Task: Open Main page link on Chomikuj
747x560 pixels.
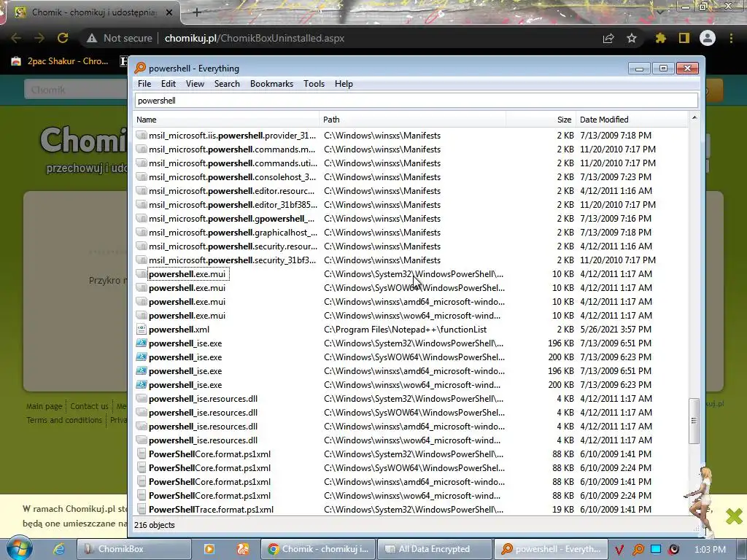Action: pyautogui.click(x=44, y=406)
